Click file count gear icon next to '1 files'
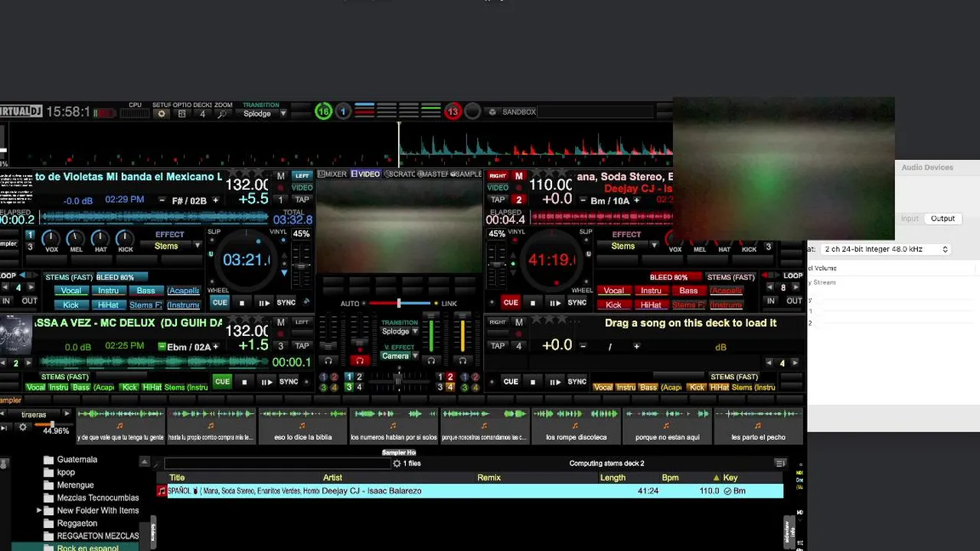Image resolution: width=980 pixels, height=551 pixels. (x=397, y=464)
